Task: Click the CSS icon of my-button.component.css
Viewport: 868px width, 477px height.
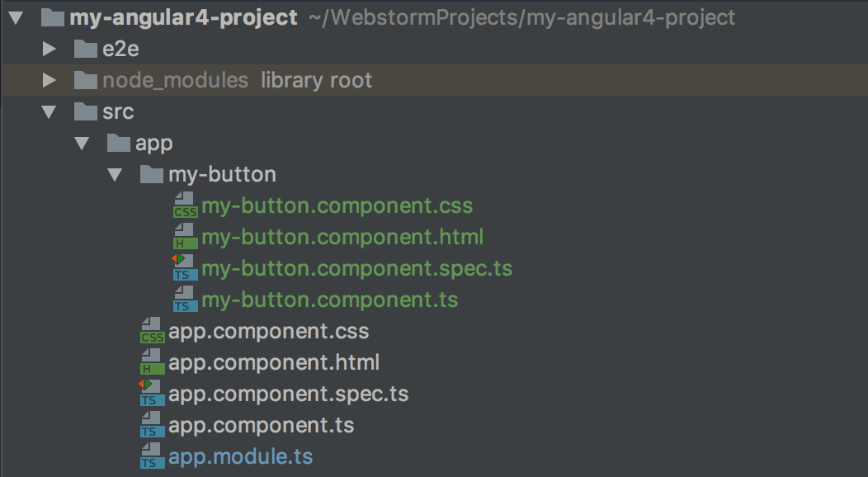Action: (x=185, y=205)
